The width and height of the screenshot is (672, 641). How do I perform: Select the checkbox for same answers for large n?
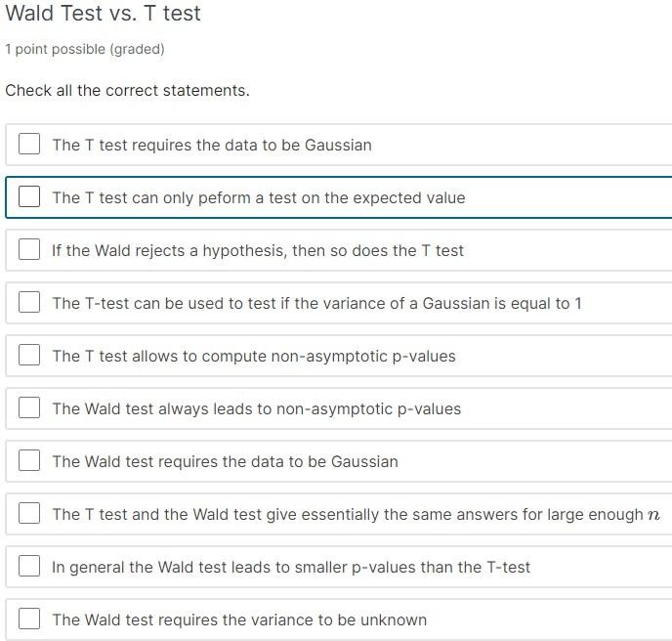click(29, 514)
